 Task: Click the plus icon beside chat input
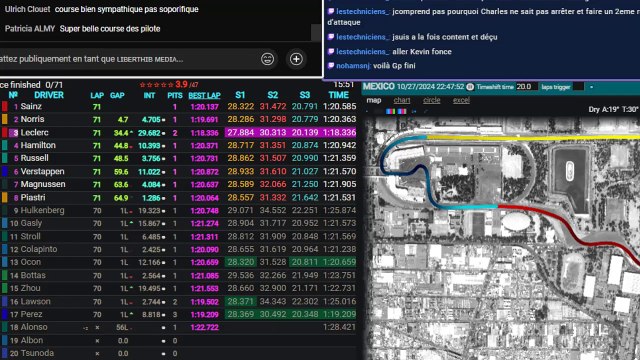pyautogui.click(x=296, y=59)
